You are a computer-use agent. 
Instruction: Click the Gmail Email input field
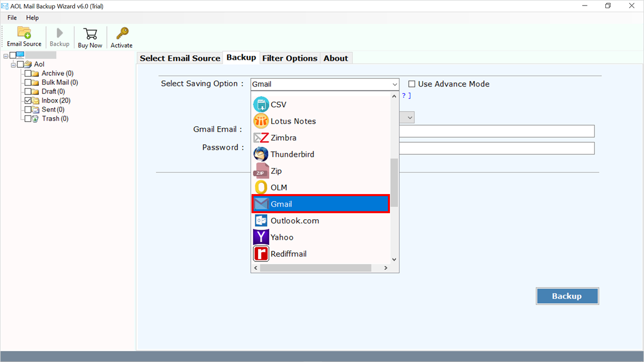(497, 131)
